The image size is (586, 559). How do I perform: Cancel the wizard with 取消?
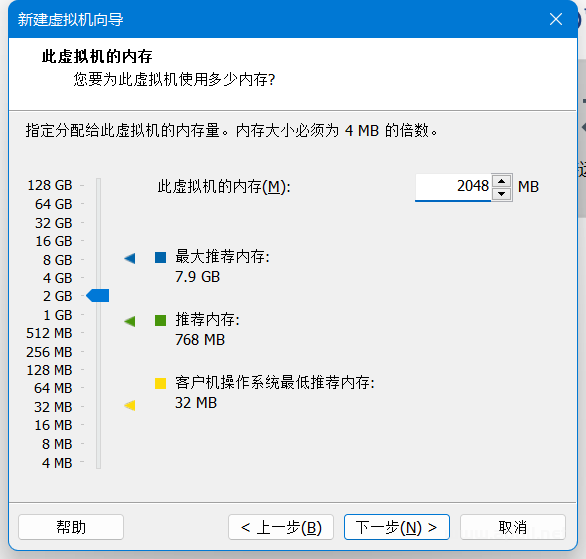click(x=513, y=527)
